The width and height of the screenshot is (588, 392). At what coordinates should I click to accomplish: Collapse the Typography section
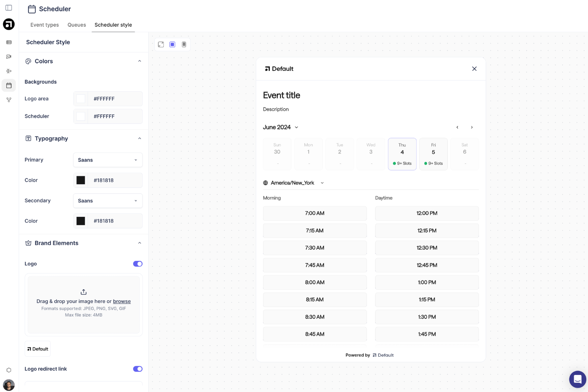tap(139, 138)
